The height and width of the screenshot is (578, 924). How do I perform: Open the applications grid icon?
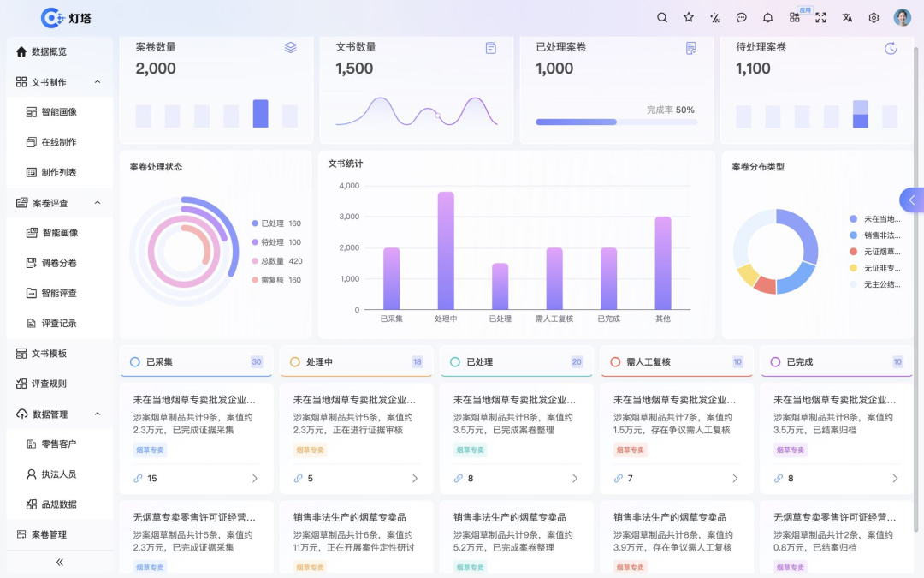coord(795,18)
